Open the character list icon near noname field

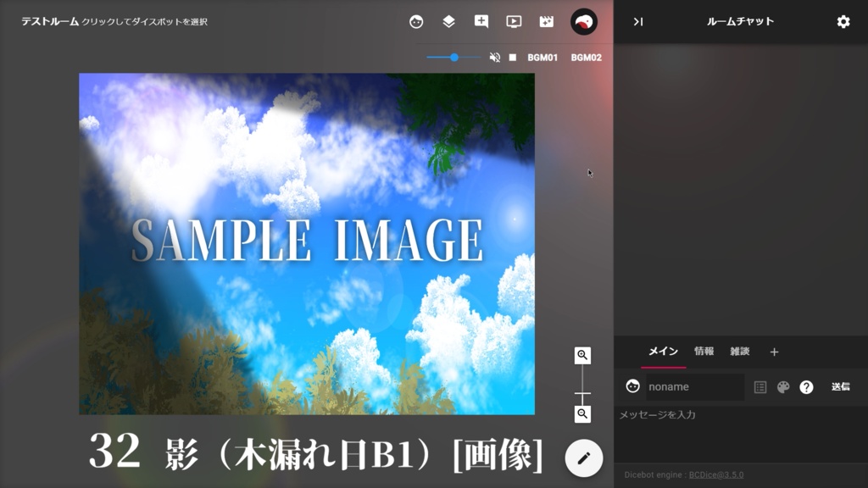click(760, 387)
